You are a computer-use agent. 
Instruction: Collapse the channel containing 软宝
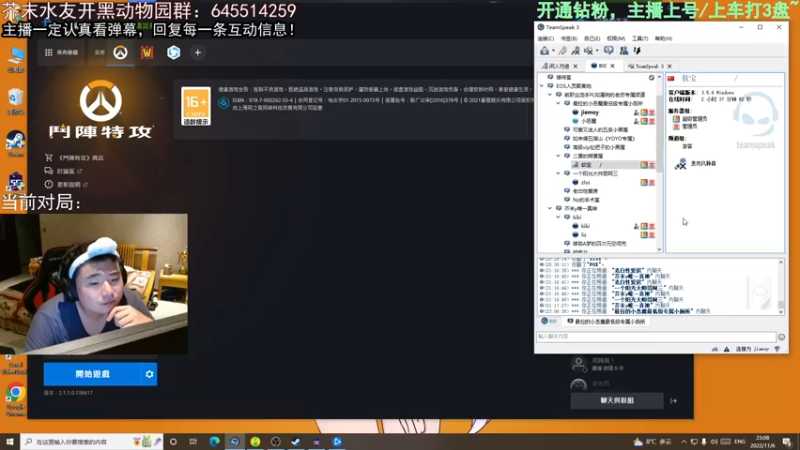[558, 156]
